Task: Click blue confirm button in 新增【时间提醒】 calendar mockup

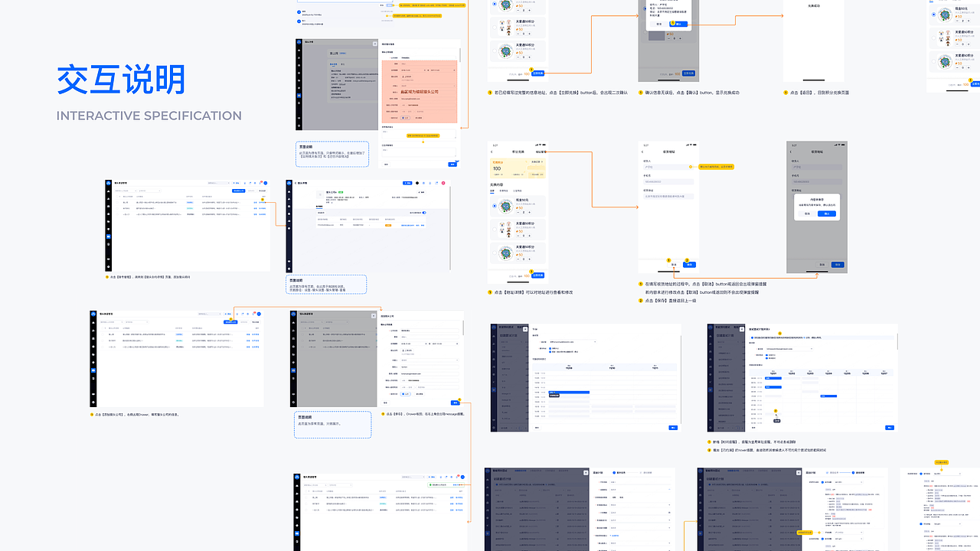Action: [890, 428]
